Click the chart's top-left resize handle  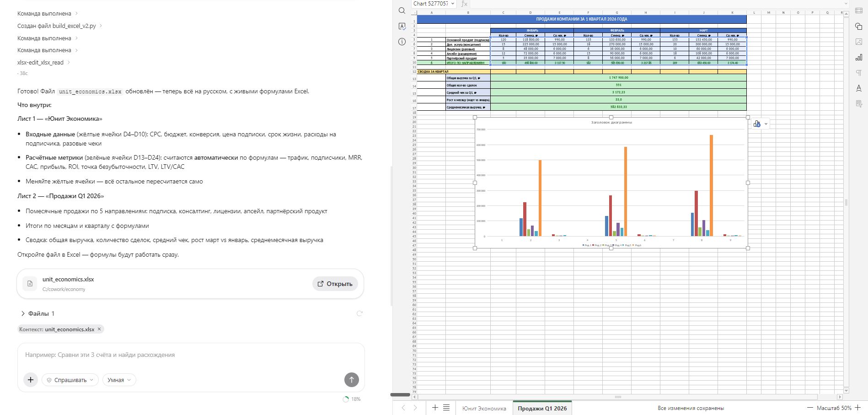(475, 118)
